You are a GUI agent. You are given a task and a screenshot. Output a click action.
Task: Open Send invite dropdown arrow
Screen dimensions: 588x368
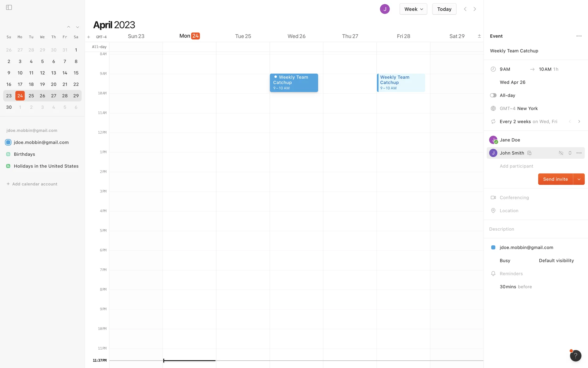tap(579, 179)
